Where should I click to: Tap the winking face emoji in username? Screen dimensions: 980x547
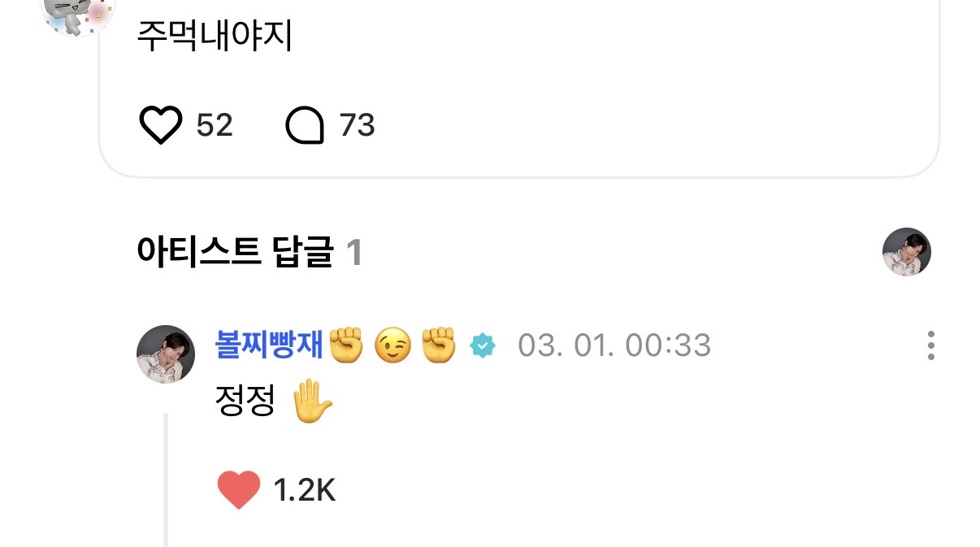(392, 346)
